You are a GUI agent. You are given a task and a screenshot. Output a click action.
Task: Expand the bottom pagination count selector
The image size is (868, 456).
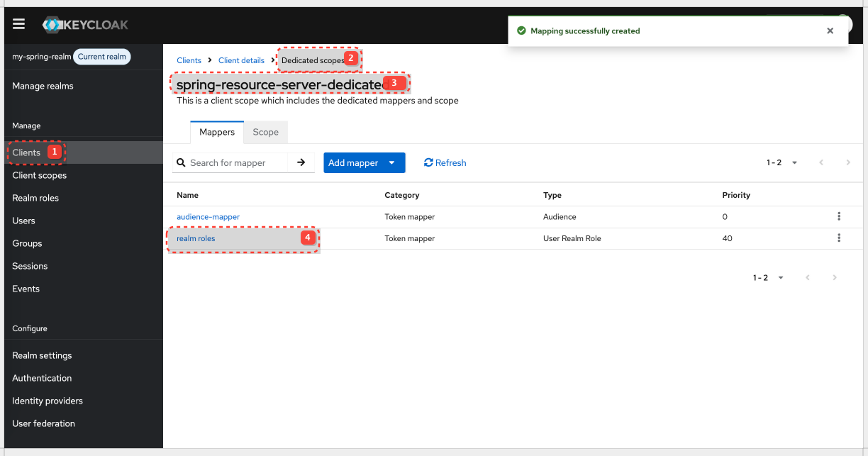[780, 277]
